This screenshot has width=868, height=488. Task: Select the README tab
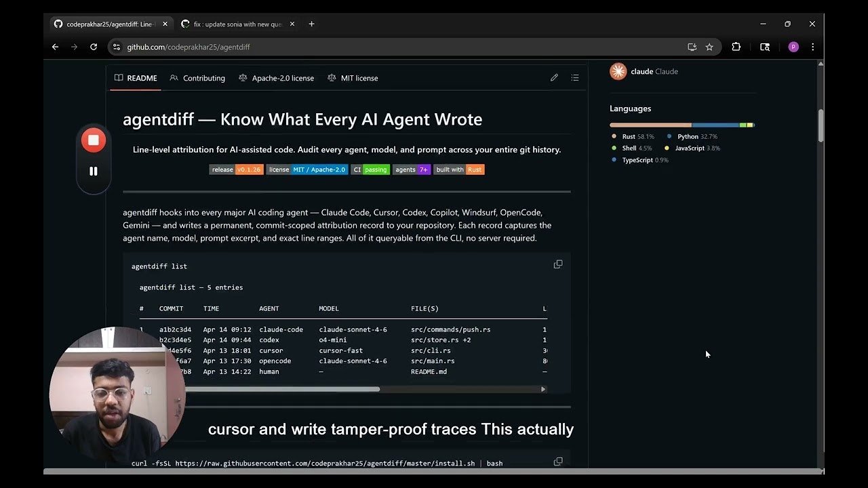136,78
